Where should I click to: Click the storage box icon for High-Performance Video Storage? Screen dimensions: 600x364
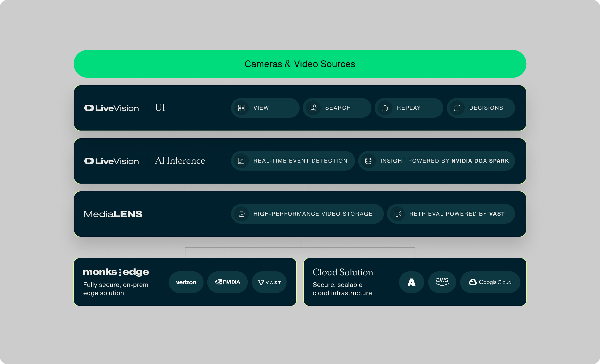(x=242, y=214)
